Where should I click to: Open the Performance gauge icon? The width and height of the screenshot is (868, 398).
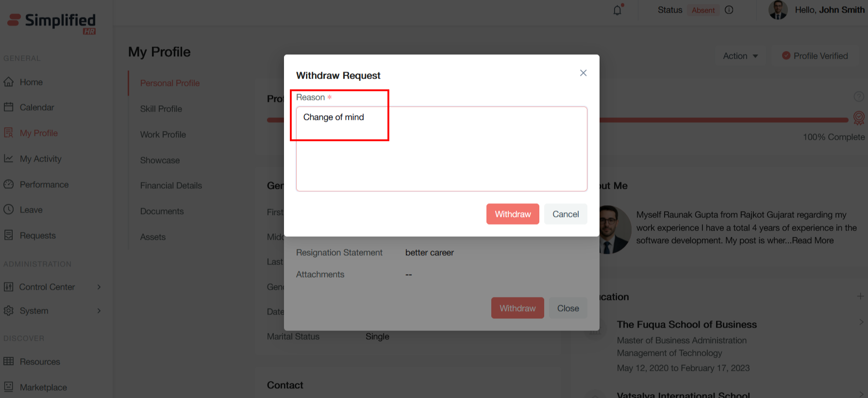click(9, 184)
